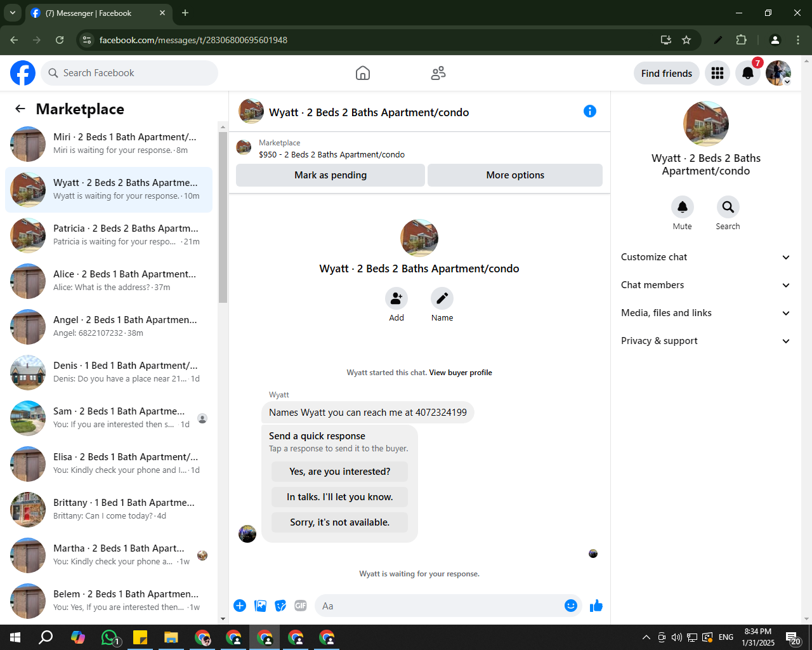Screen dimensions: 812x650
Task: Select the Messenger Facebook browser tab
Action: [x=98, y=13]
